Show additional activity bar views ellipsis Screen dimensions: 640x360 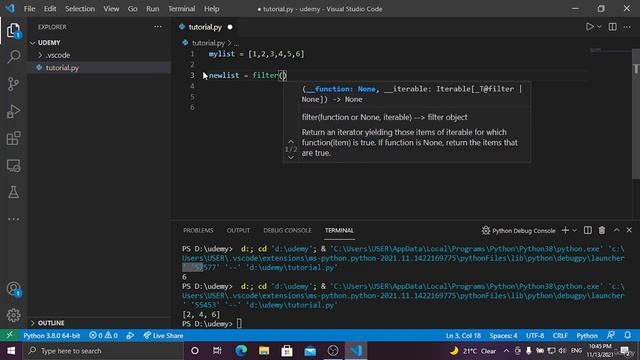point(13,219)
